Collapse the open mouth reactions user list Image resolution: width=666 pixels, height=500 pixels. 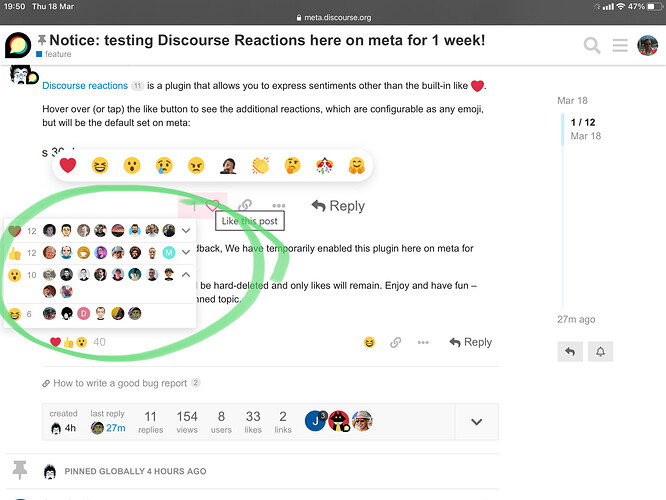(186, 274)
